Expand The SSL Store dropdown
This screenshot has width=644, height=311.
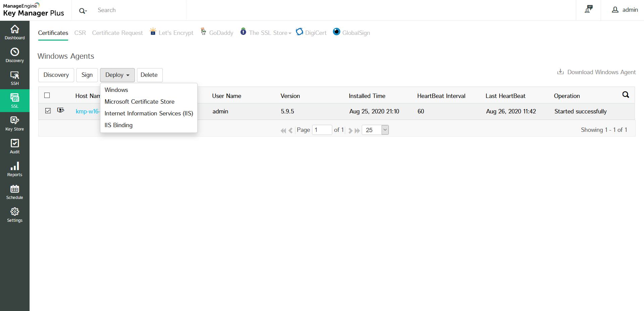coord(270,33)
